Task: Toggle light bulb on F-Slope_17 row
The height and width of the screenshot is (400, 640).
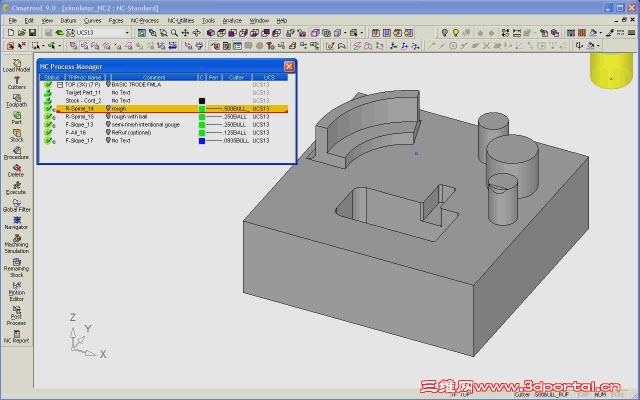Action: 108,140
